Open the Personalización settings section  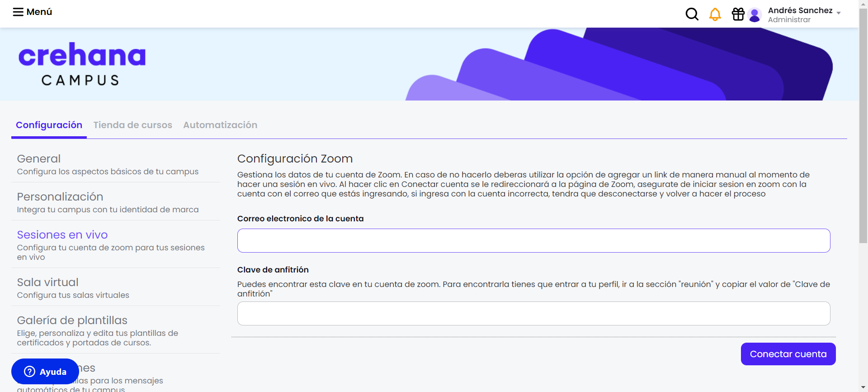click(116, 203)
